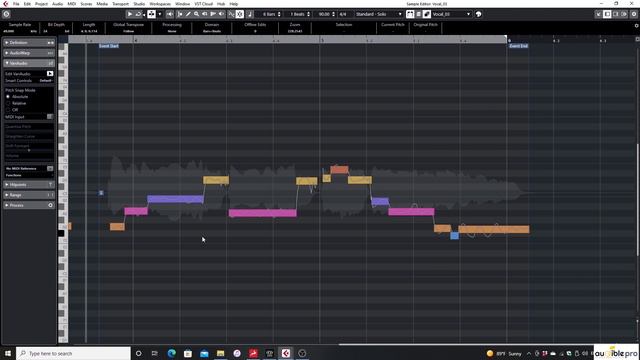
Task: Open No MIDI Reference selector
Action: point(29,169)
